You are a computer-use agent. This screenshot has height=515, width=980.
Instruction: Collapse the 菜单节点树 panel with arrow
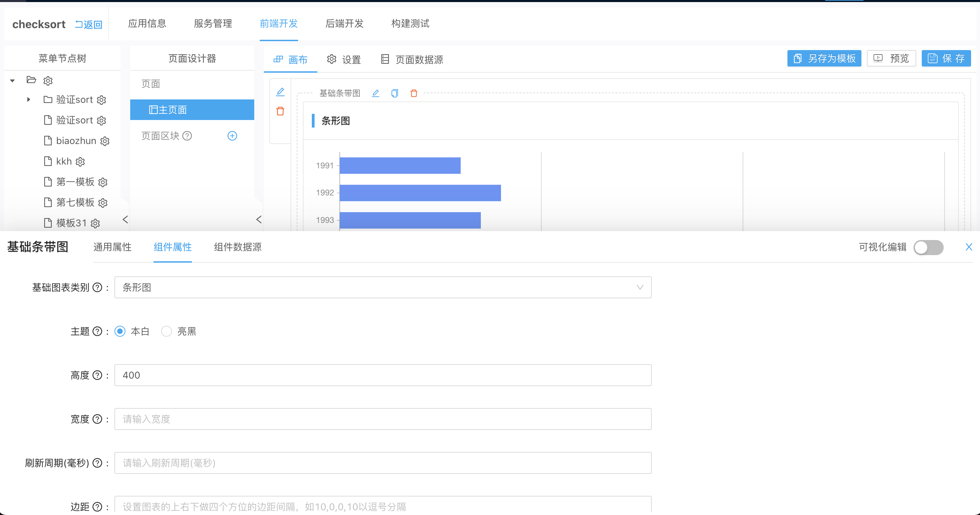click(x=125, y=220)
